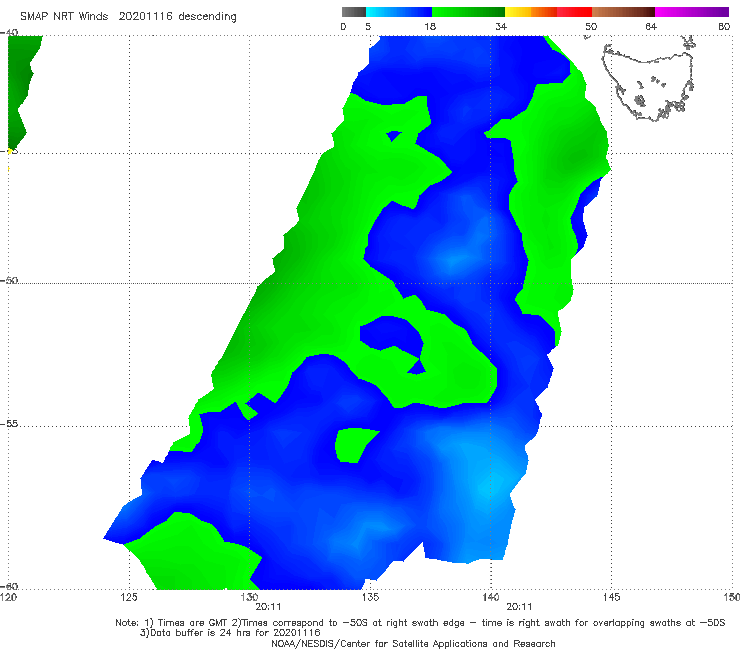Click the longitude label 145
Screen dimensions: 740x650
coord(612,597)
